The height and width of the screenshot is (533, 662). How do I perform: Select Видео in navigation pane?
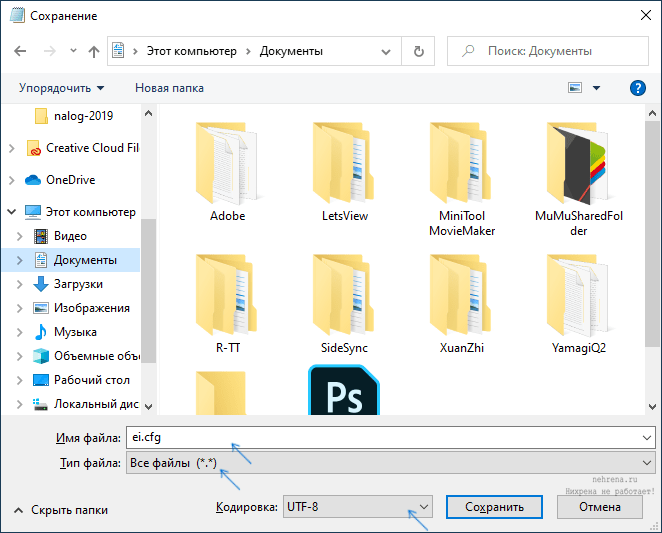point(60,236)
